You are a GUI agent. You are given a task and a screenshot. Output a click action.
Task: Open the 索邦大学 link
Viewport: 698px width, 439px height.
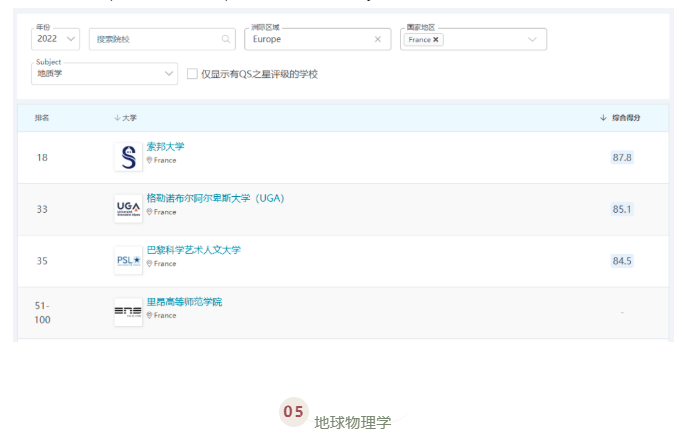click(x=166, y=146)
